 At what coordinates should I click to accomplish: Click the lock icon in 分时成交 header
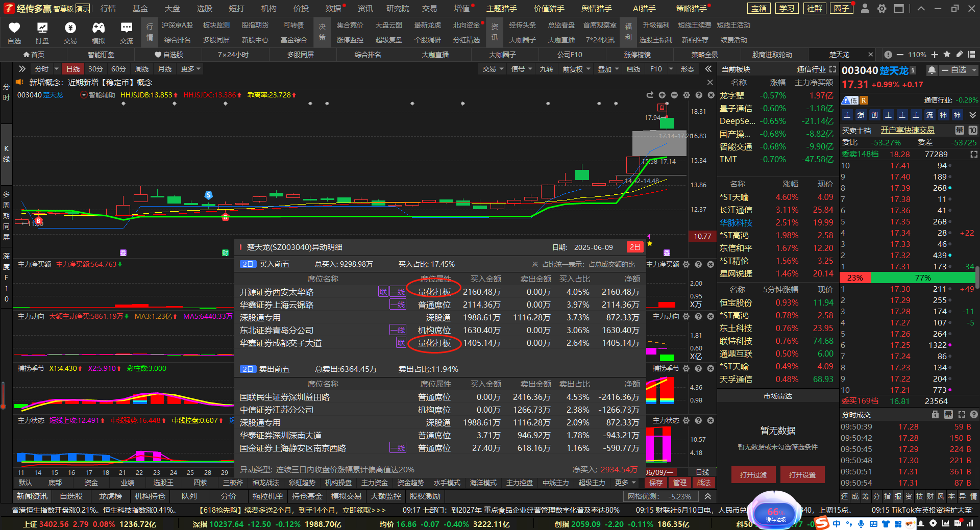pos(935,415)
